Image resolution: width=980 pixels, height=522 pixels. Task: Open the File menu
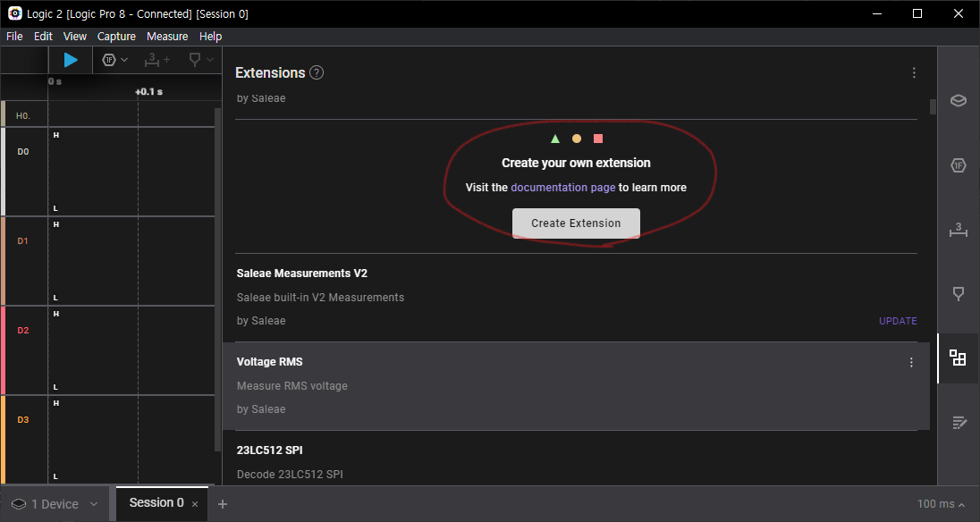[x=14, y=37]
